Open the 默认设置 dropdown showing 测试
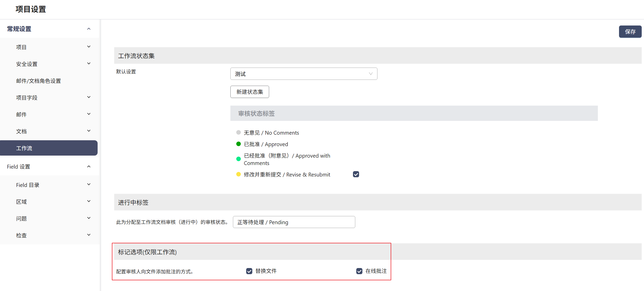The width and height of the screenshot is (644, 291). click(x=304, y=74)
